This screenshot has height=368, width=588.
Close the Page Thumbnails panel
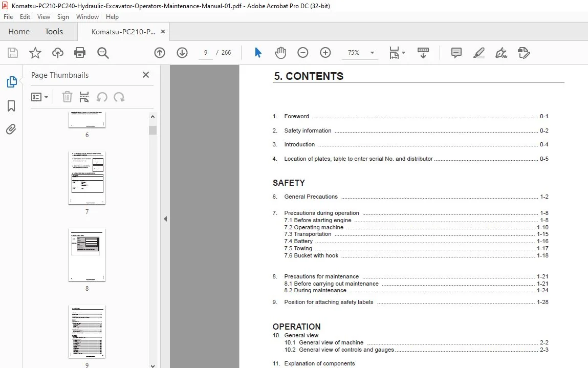(x=146, y=75)
